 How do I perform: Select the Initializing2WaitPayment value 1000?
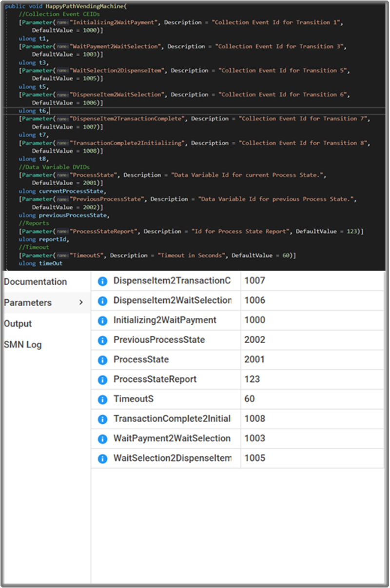[x=254, y=320]
